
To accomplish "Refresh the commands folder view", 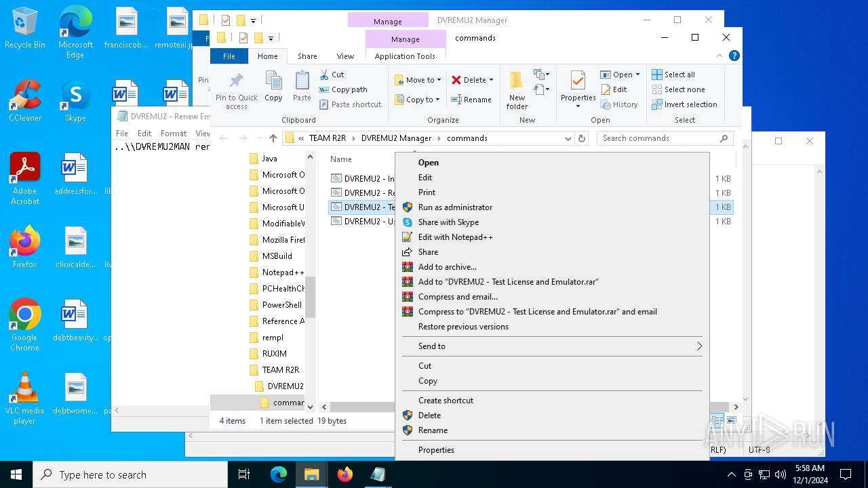I will click(581, 138).
